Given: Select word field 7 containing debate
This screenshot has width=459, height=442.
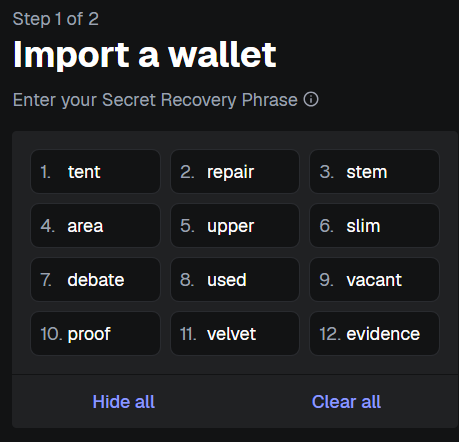Looking at the screenshot, I should pos(95,280).
